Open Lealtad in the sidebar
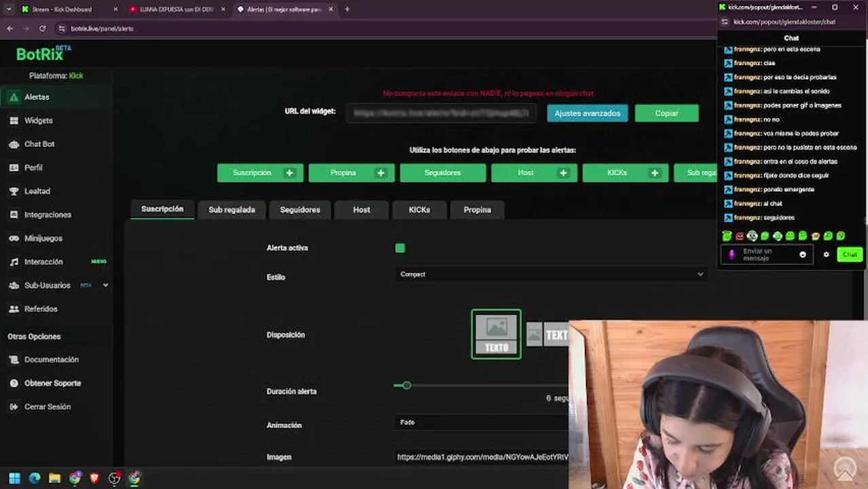The height and width of the screenshot is (489, 868). coord(37,192)
